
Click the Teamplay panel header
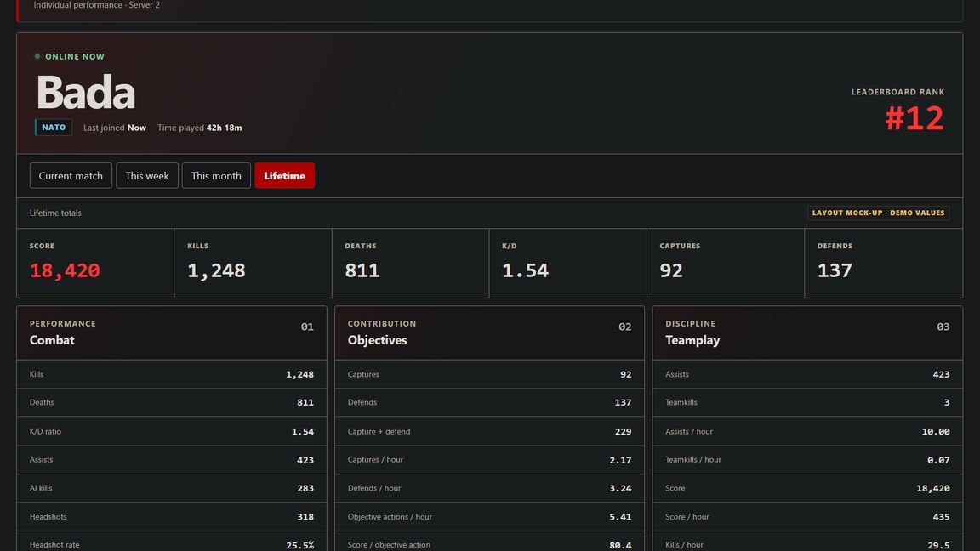point(807,332)
